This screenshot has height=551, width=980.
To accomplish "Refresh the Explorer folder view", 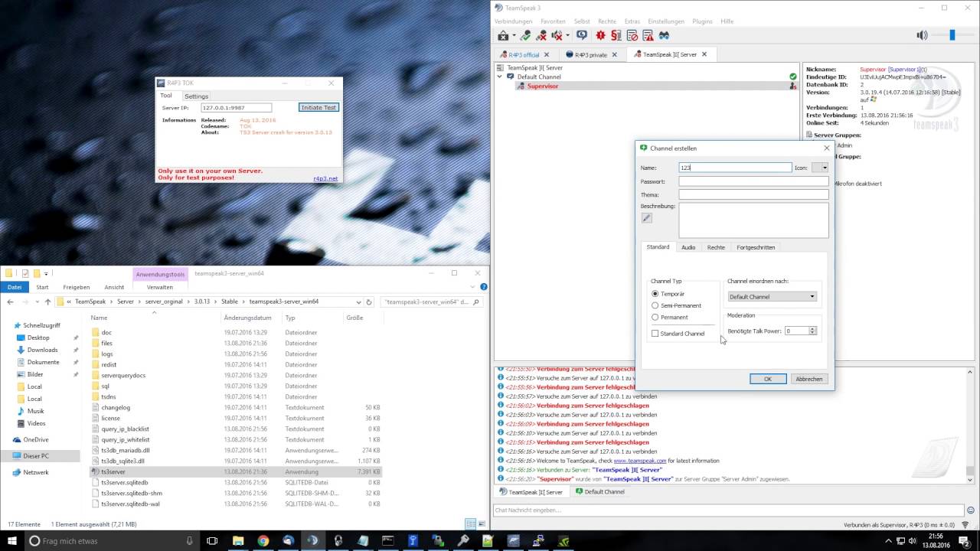I will pos(371,302).
